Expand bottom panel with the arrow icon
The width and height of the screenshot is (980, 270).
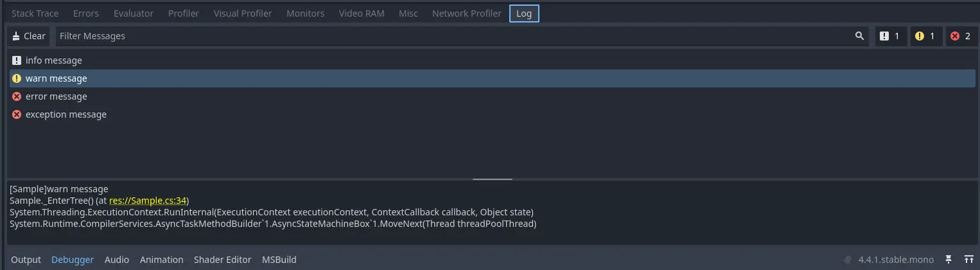(x=968, y=260)
